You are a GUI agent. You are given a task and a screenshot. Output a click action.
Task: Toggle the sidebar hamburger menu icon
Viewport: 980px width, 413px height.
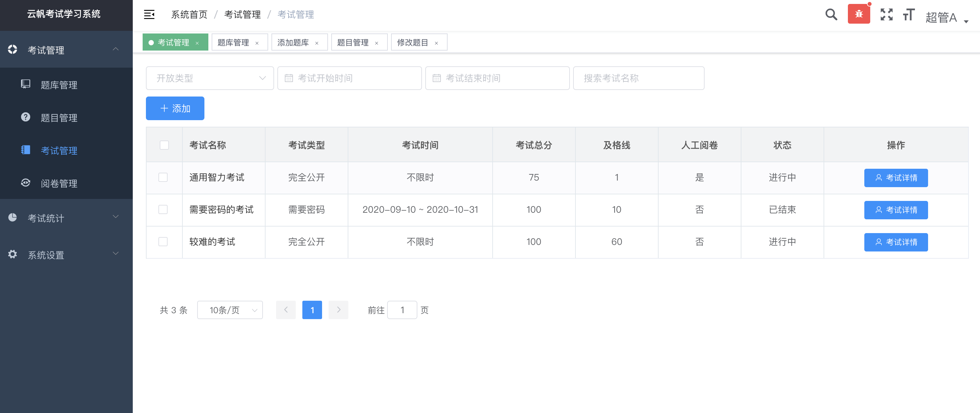pyautogui.click(x=149, y=15)
